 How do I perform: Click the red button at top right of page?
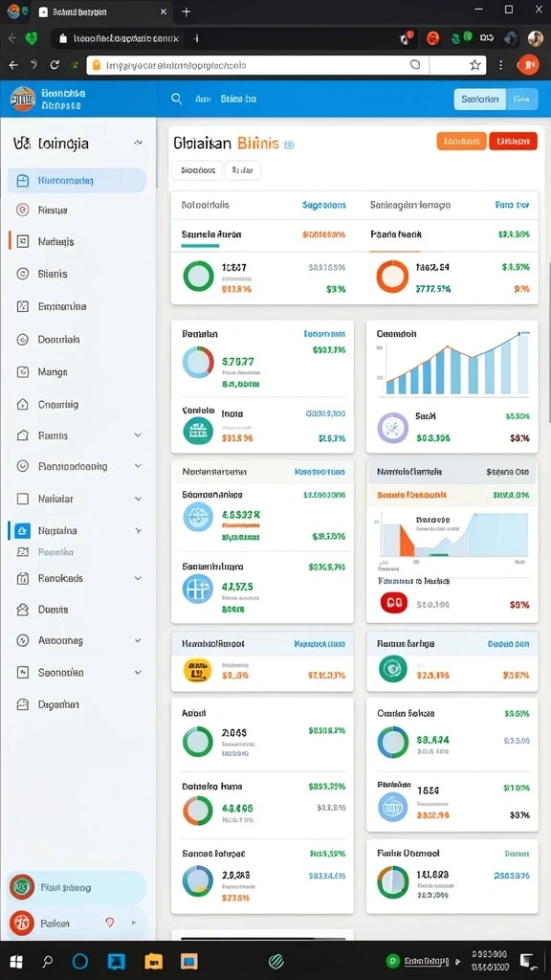pyautogui.click(x=513, y=142)
